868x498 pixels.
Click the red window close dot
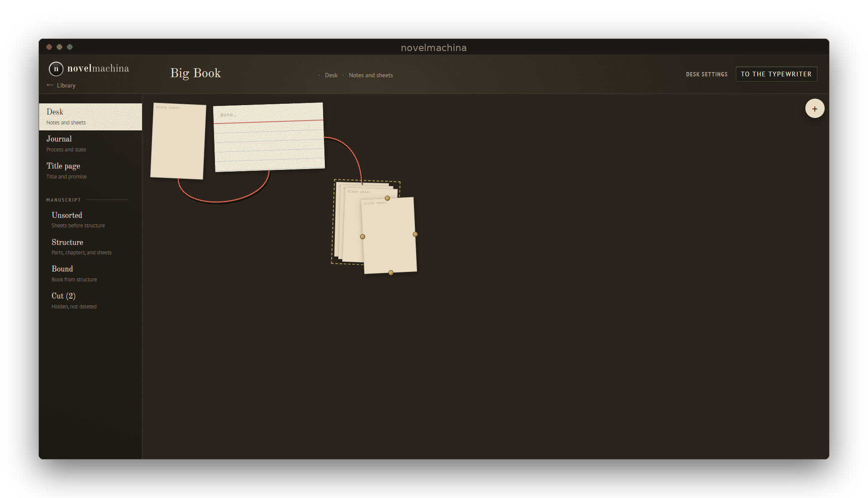(x=49, y=47)
